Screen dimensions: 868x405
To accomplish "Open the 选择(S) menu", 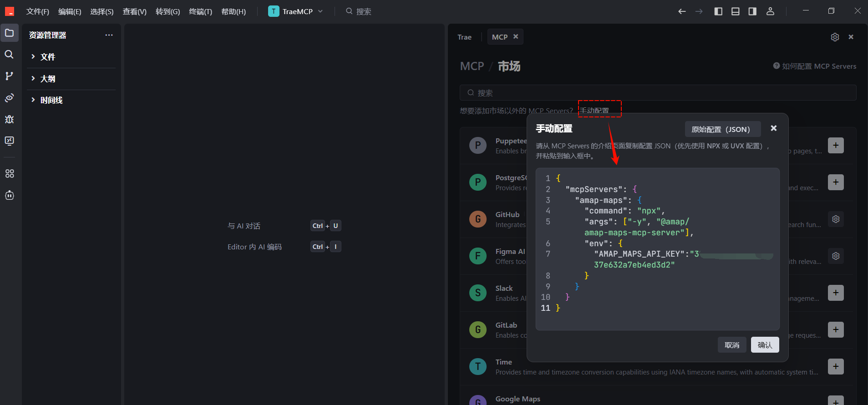I will coord(102,11).
